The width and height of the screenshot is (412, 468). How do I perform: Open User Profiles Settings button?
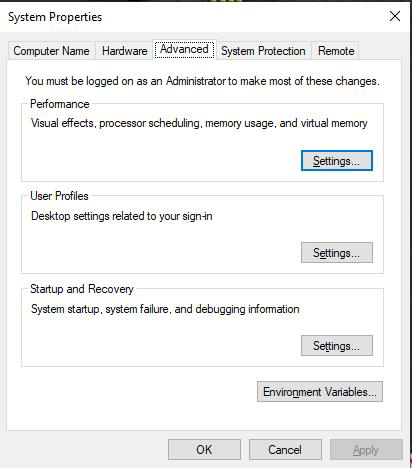pyautogui.click(x=337, y=253)
